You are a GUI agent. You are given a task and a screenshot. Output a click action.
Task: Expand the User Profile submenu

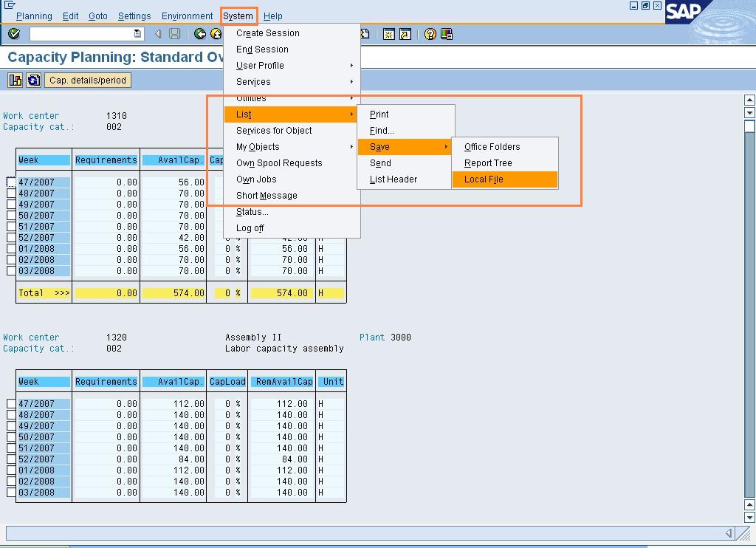(260, 66)
